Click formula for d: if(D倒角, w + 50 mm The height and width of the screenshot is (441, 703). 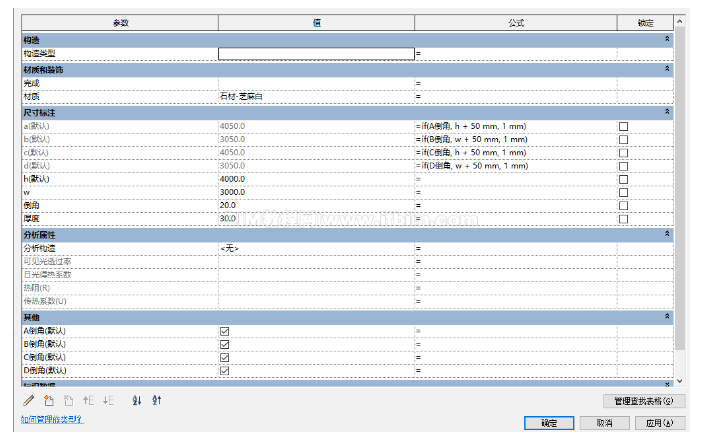pyautogui.click(x=472, y=166)
